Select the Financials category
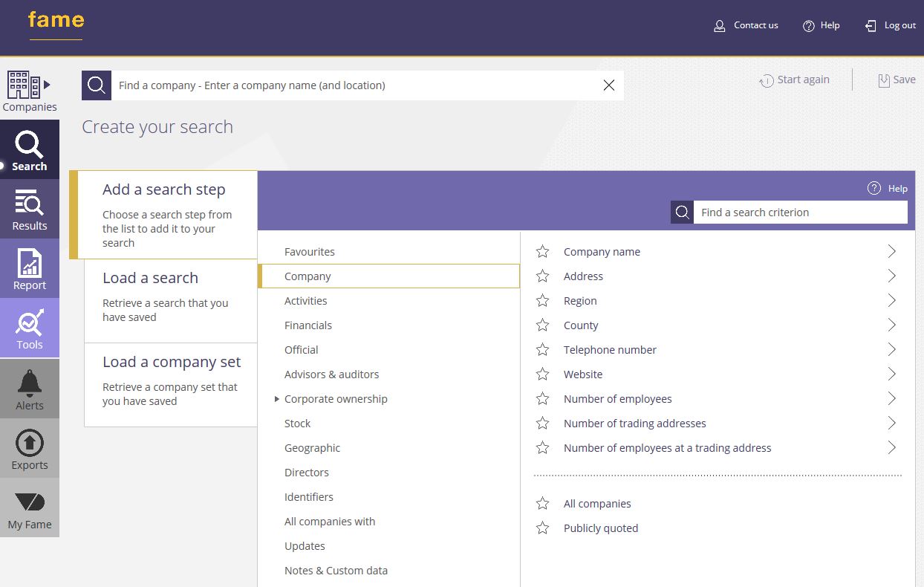The height and width of the screenshot is (587, 924). (308, 325)
